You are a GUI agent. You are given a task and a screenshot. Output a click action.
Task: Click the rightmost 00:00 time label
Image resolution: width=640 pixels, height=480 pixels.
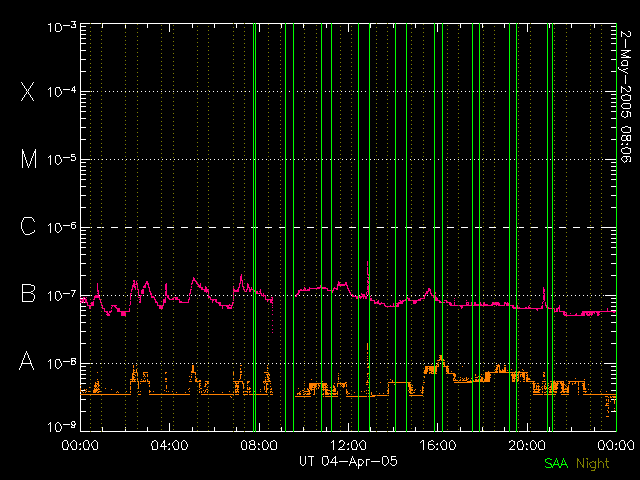coord(616,445)
